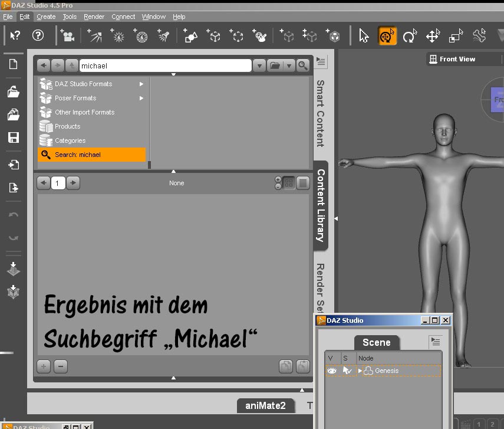The width and height of the screenshot is (504, 429).
Task: Open the Connect menu
Action: point(123,17)
